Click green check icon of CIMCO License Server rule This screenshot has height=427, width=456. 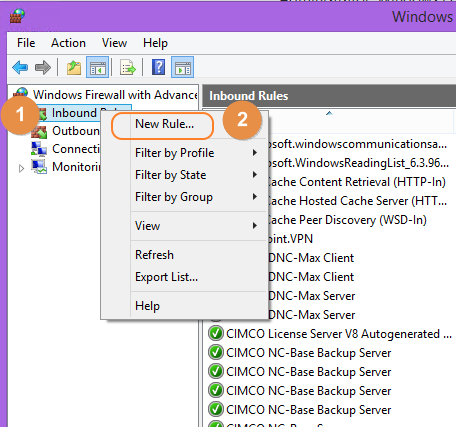(216, 333)
